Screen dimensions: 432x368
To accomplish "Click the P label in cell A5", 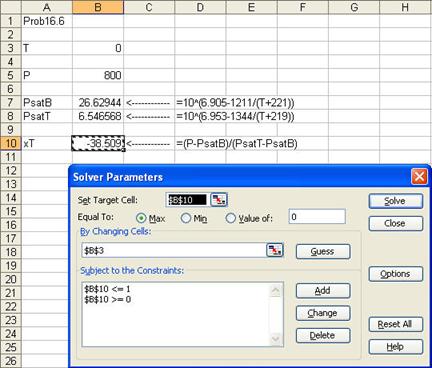I will click(x=47, y=76).
